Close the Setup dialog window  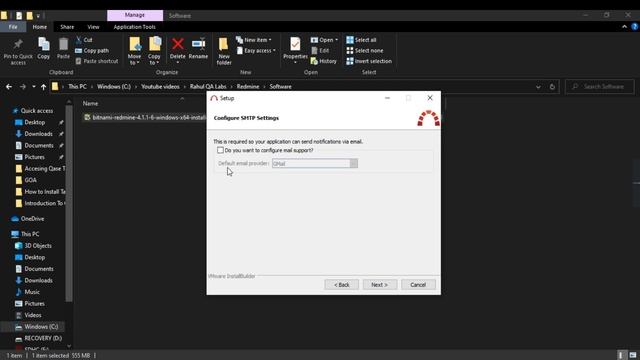[x=430, y=98]
